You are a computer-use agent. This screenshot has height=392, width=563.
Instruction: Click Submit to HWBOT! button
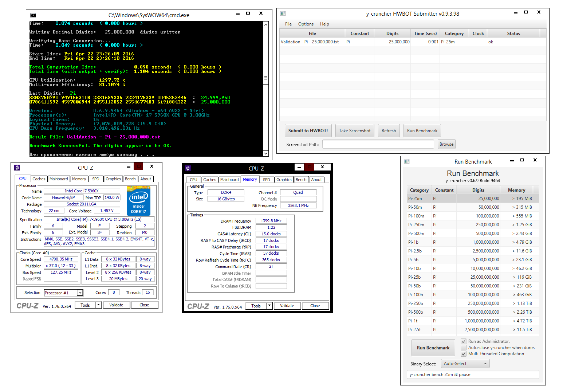pyautogui.click(x=308, y=130)
